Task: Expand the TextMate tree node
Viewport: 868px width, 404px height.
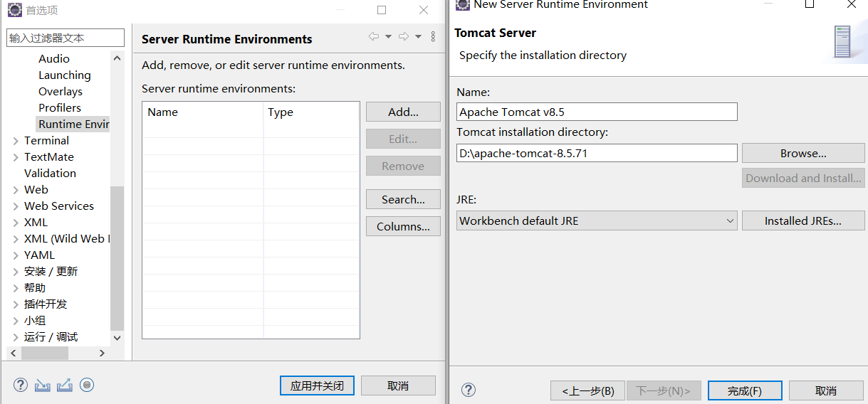Action: 16,157
